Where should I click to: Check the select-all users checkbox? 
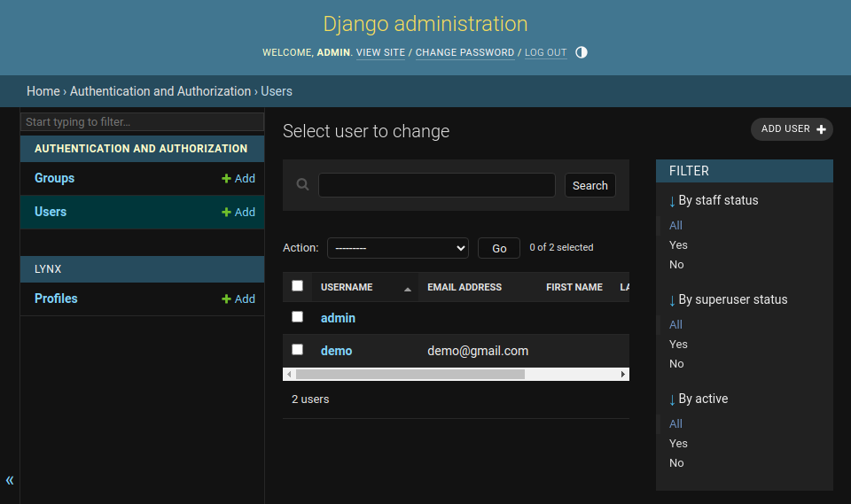coord(298,286)
